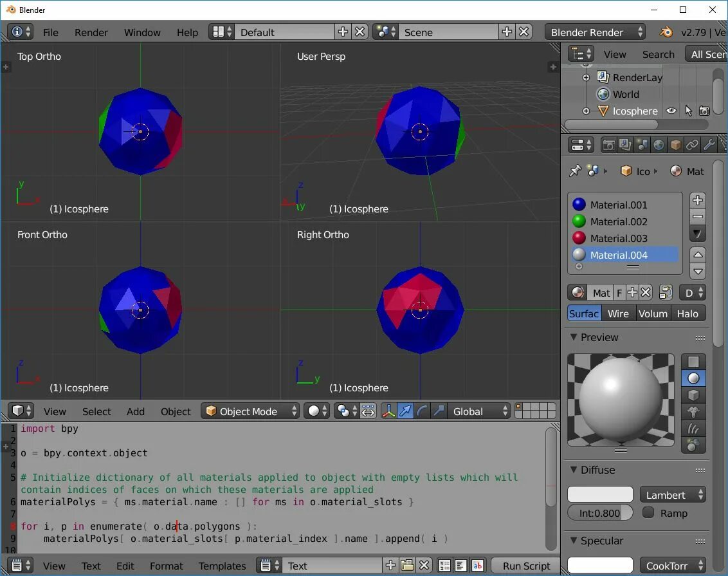This screenshot has height=576, width=728.
Task: Open the File menu
Action: (51, 32)
